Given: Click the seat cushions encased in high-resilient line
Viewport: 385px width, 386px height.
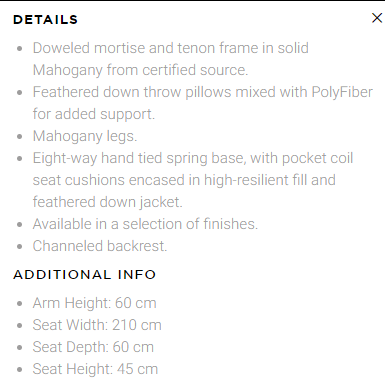Looking at the screenshot, I should coord(184,180).
